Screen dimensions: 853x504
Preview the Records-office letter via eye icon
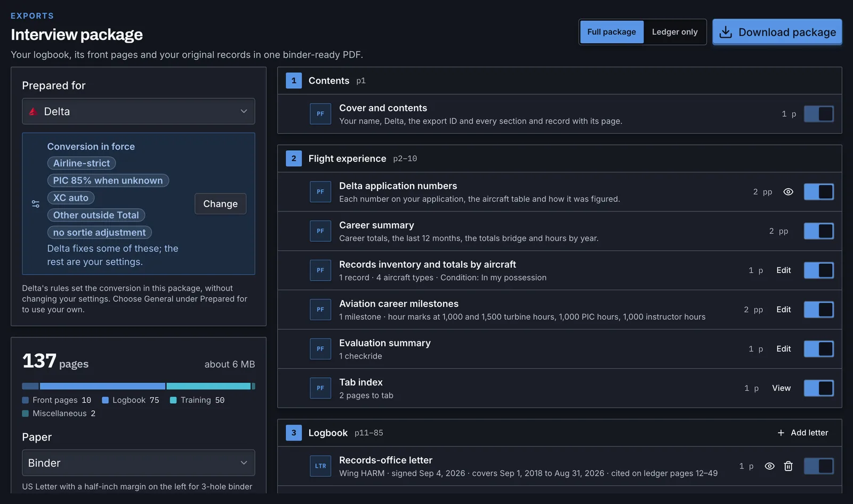point(769,466)
